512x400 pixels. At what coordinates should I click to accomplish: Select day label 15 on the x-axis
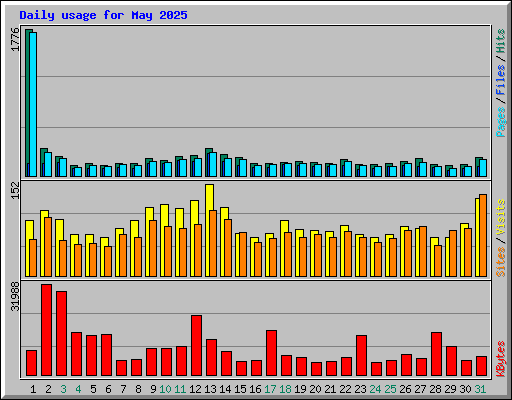(240, 389)
